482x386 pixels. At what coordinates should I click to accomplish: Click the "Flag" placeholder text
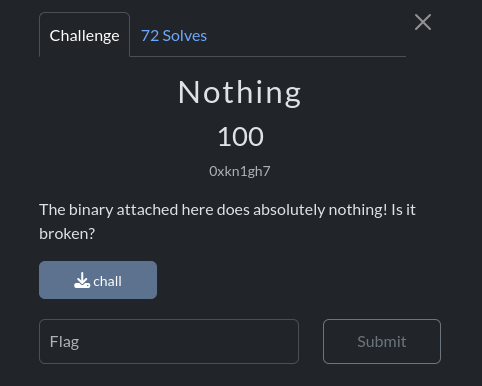point(64,342)
